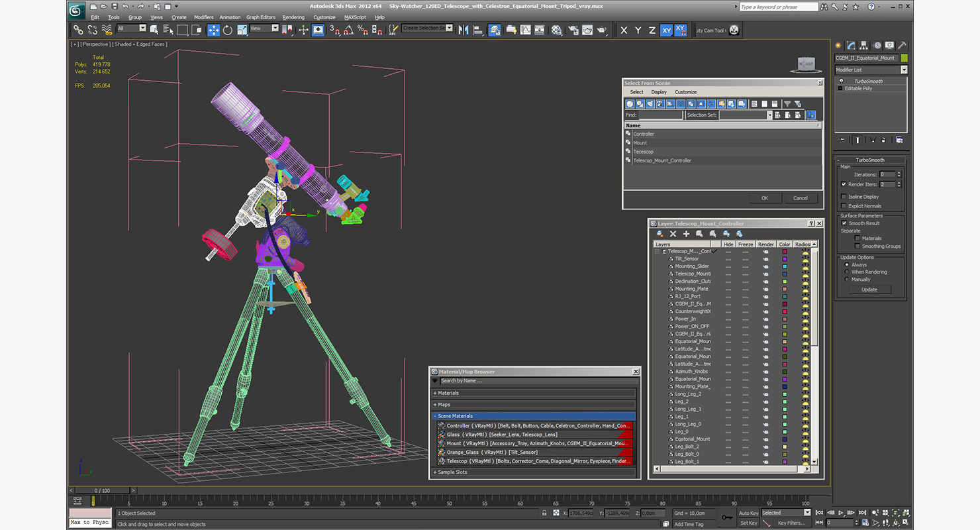Click the Mirror tool icon
The width and height of the screenshot is (980, 530).
[463, 30]
